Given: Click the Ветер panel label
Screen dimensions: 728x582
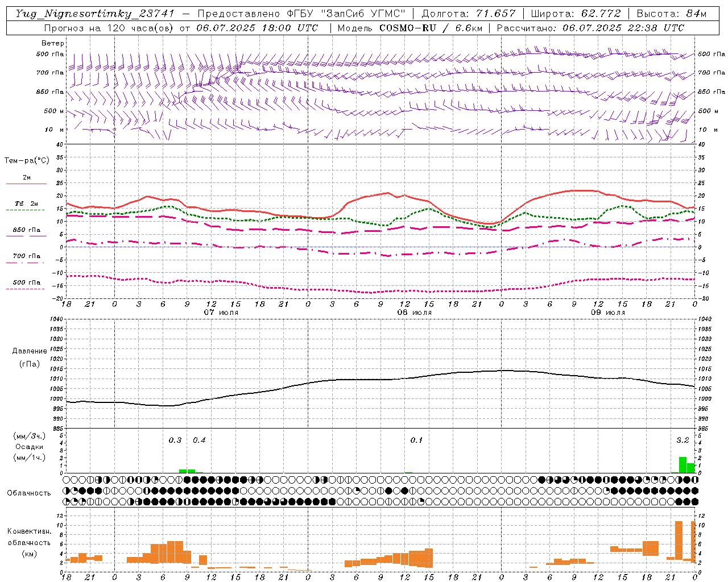Looking at the screenshot, I should tap(53, 43).
